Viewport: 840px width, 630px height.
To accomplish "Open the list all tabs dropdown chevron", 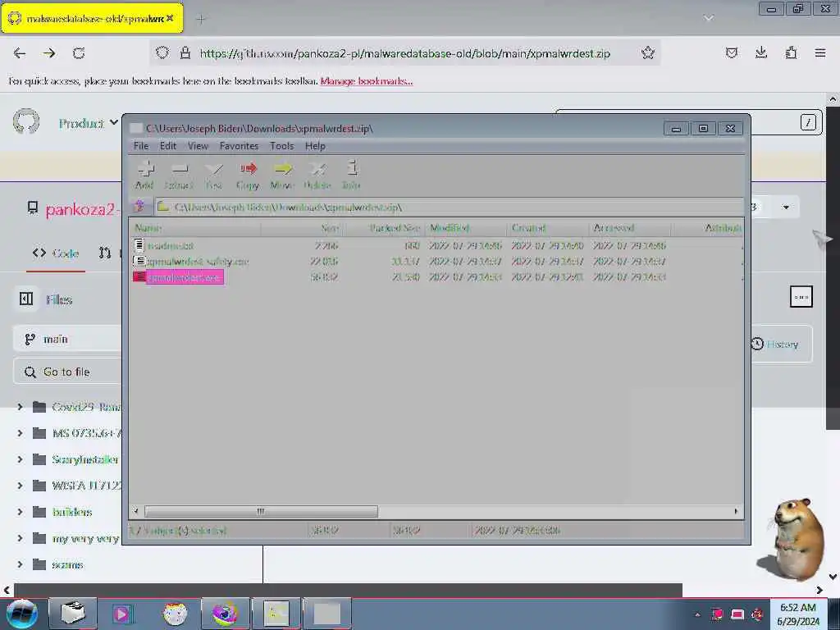I will 708,19.
